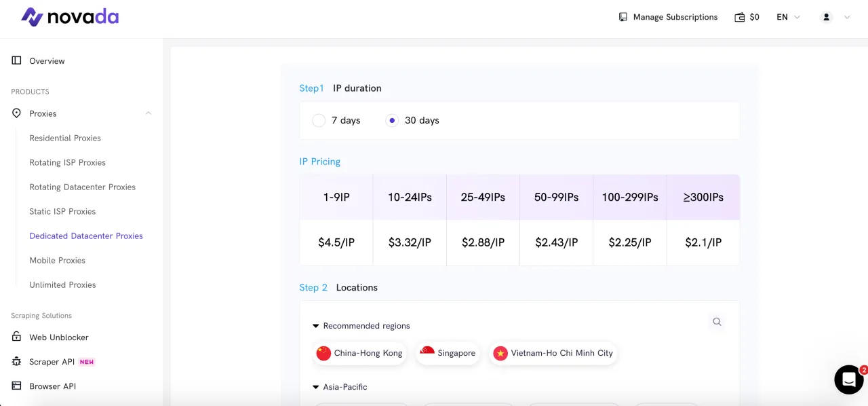The width and height of the screenshot is (868, 406).
Task: Open Web Unblocker from sidebar
Action: (x=58, y=337)
